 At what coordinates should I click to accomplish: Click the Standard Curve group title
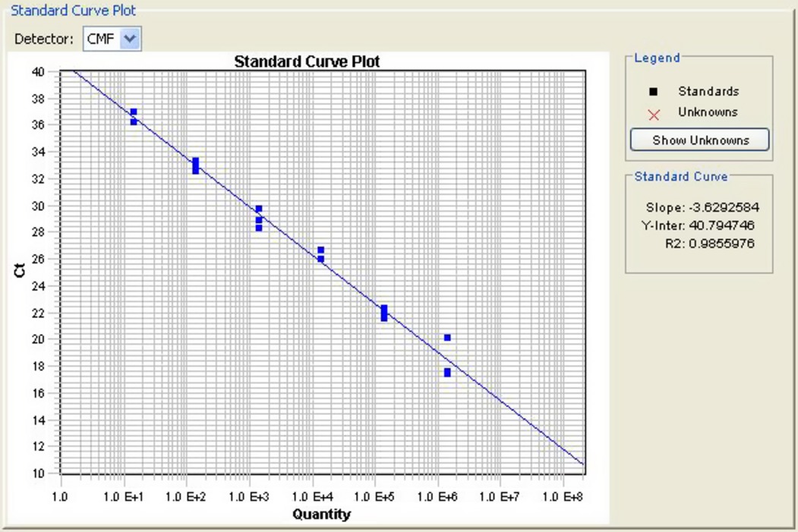[x=681, y=177]
